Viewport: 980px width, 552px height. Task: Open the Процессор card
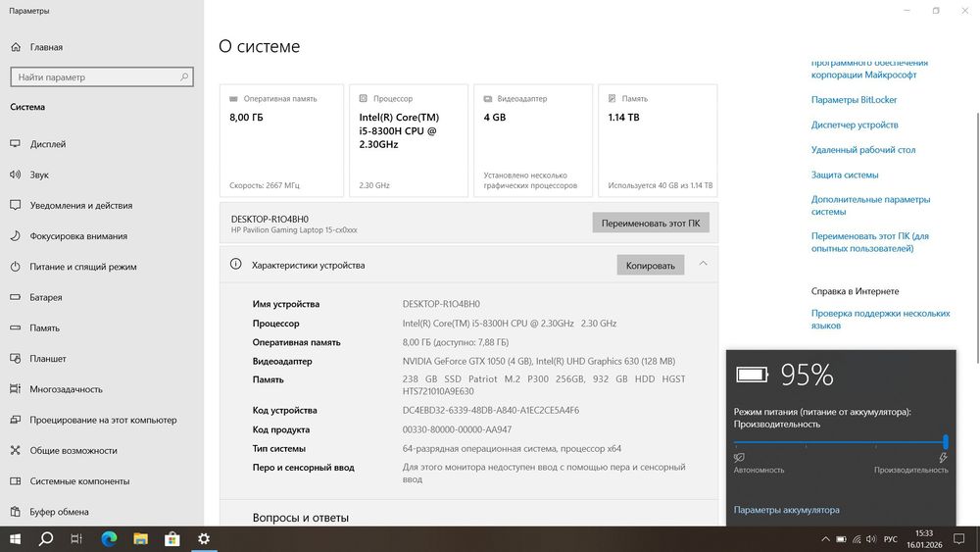[x=408, y=140]
